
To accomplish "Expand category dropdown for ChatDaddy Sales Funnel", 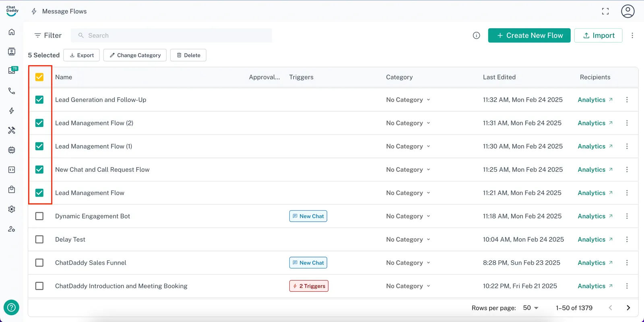I will pos(408,263).
